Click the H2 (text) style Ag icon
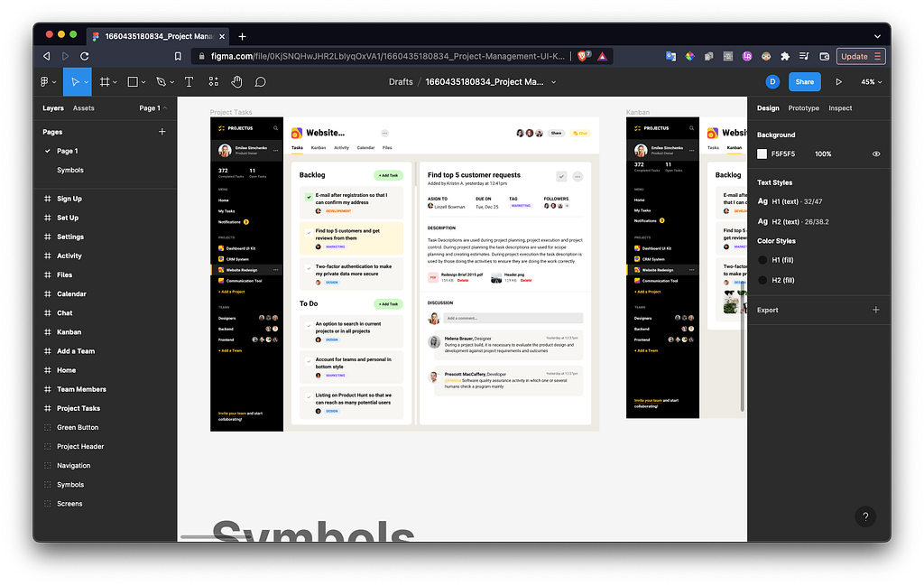The height and width of the screenshot is (586, 924). pyautogui.click(x=762, y=221)
